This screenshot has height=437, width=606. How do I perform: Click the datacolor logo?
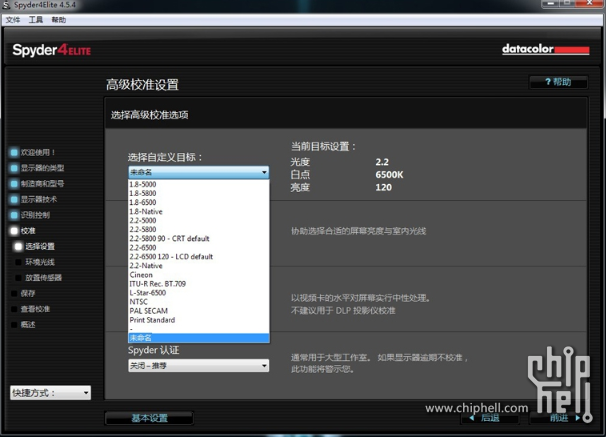click(545, 49)
